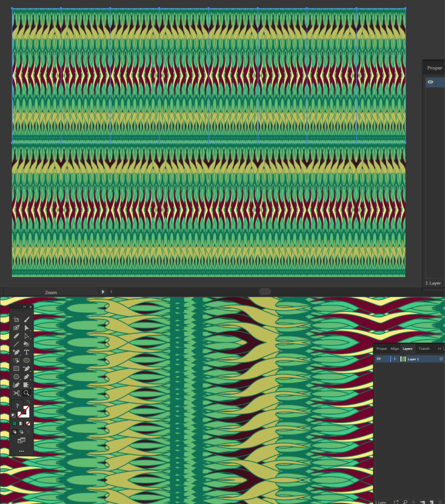Viewport: 445px width, 504px height.
Task: Open Properties tab in lower panel
Action: coord(382,349)
